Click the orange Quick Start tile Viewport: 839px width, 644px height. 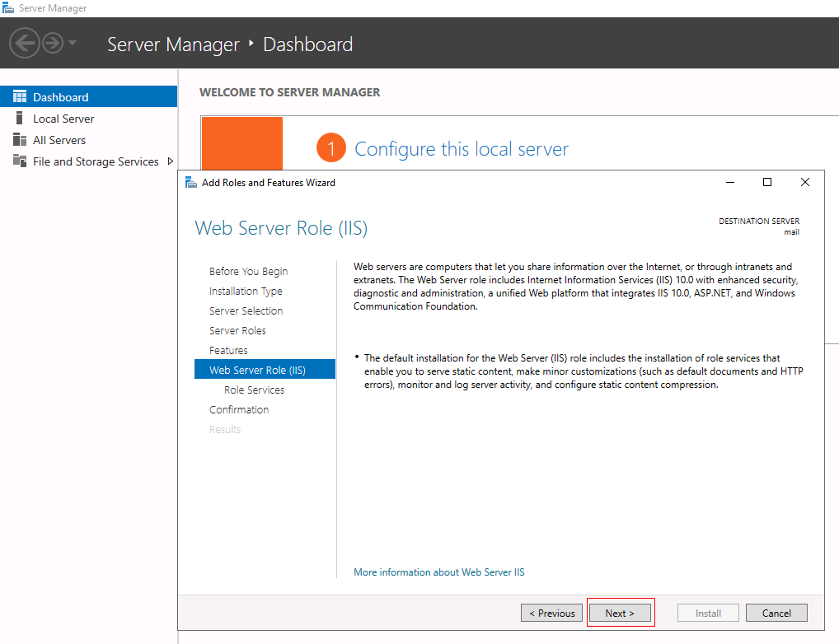click(x=242, y=143)
